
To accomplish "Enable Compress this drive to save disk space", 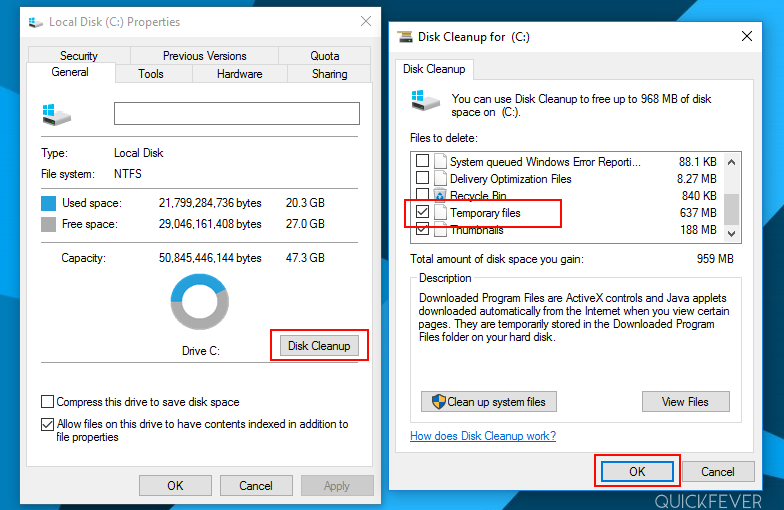I will coord(48,402).
